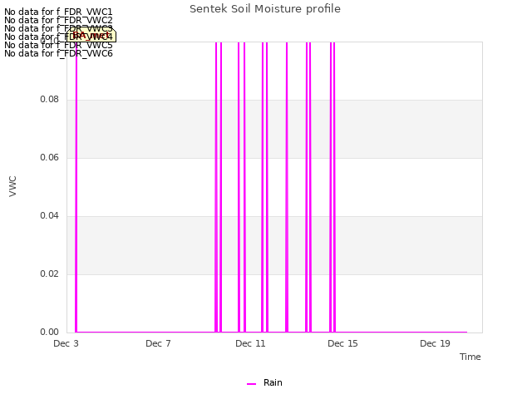Click the 0.02 y-axis tick label

[50, 273]
